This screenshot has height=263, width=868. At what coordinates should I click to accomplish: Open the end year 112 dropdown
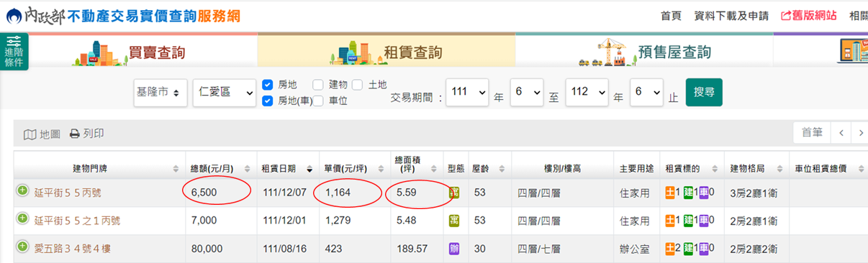coord(587,92)
